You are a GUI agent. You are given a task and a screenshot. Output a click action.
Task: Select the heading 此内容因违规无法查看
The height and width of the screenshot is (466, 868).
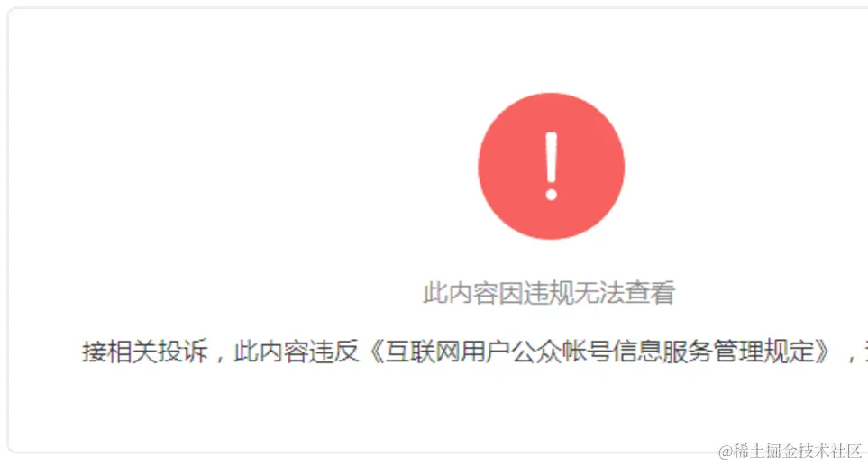point(549,293)
